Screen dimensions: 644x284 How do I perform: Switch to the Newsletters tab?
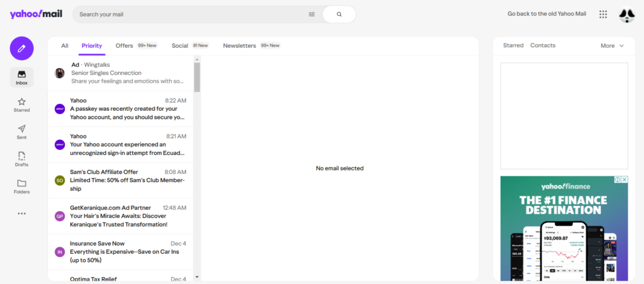[x=240, y=45]
